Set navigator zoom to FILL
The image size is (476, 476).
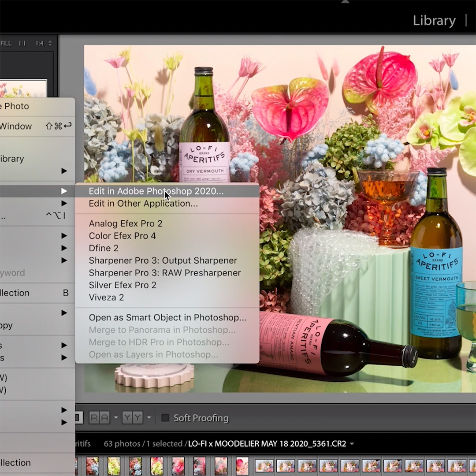(x=6, y=43)
